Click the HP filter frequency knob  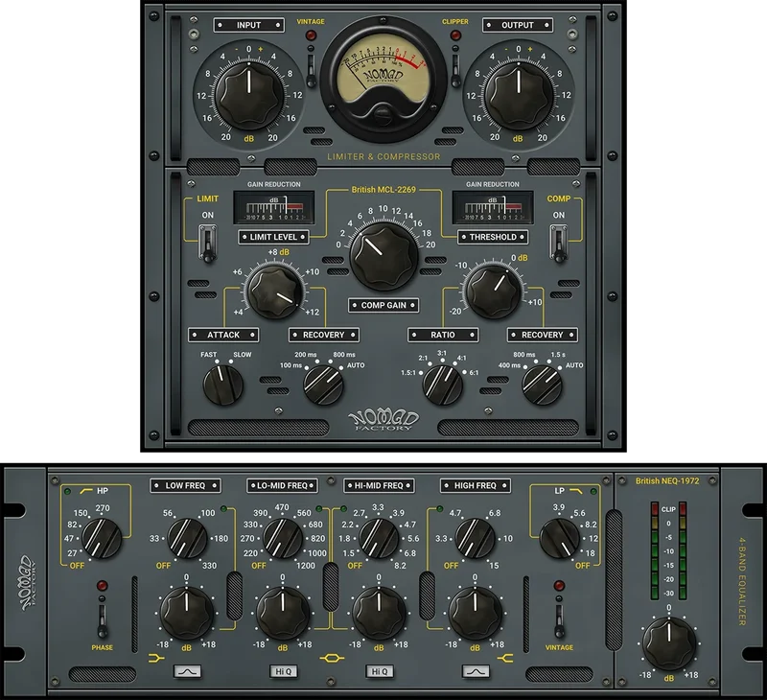tap(102, 538)
